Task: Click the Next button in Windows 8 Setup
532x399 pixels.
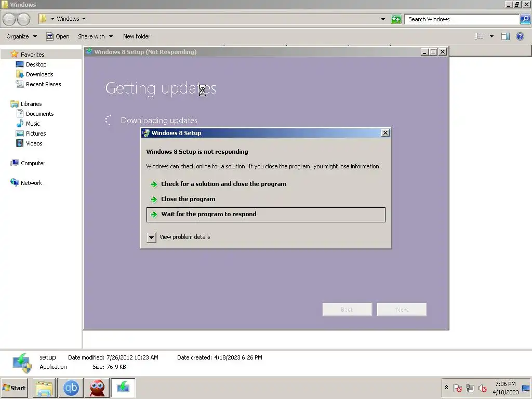Action: (x=402, y=310)
